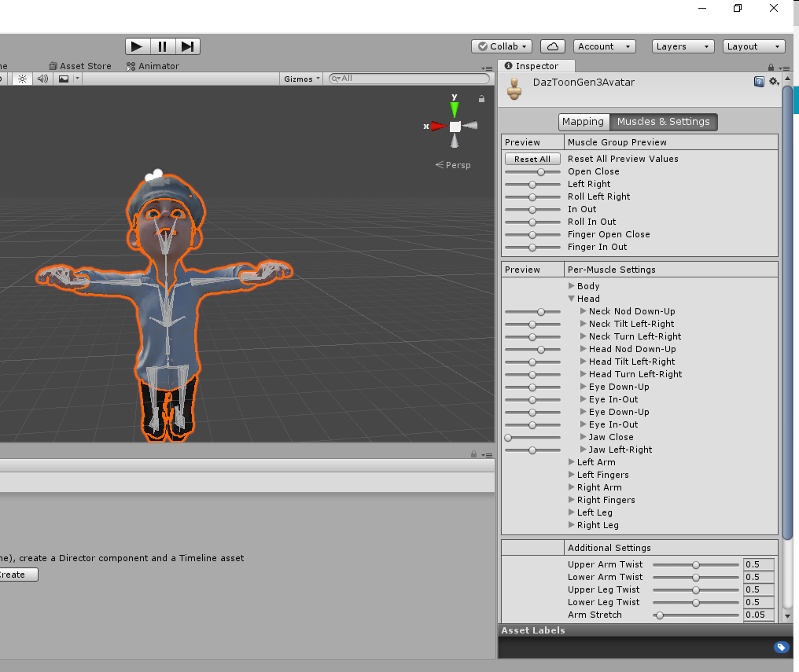Image resolution: width=799 pixels, height=672 pixels.
Task: Open the Inspector help book icon
Action: click(x=759, y=82)
